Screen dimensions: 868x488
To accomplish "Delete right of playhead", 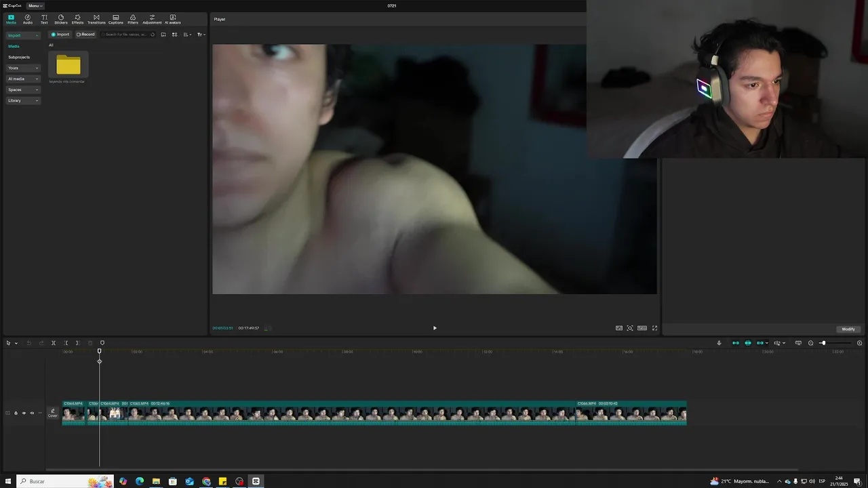I will click(77, 343).
